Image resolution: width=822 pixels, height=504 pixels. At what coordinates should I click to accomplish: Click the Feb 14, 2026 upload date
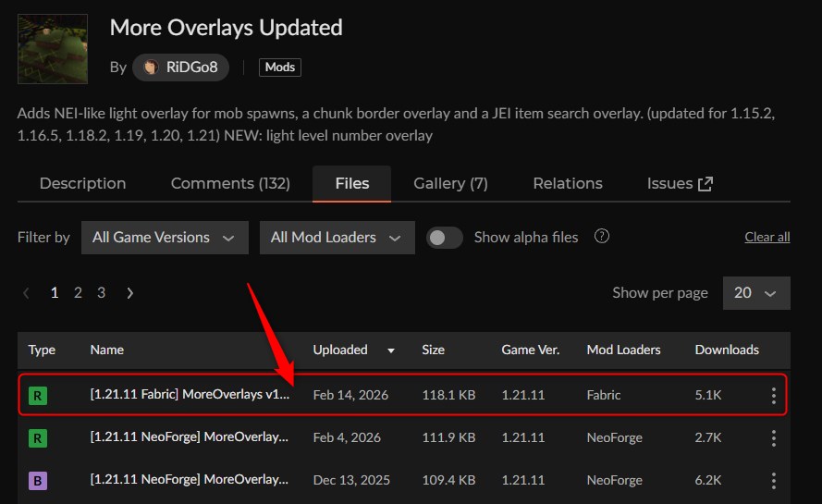[350, 395]
